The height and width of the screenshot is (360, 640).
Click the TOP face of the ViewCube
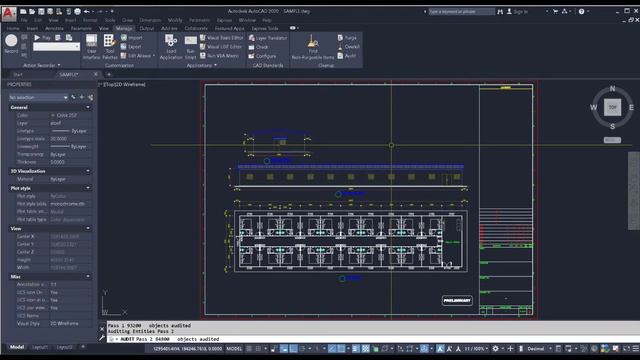[x=612, y=107]
